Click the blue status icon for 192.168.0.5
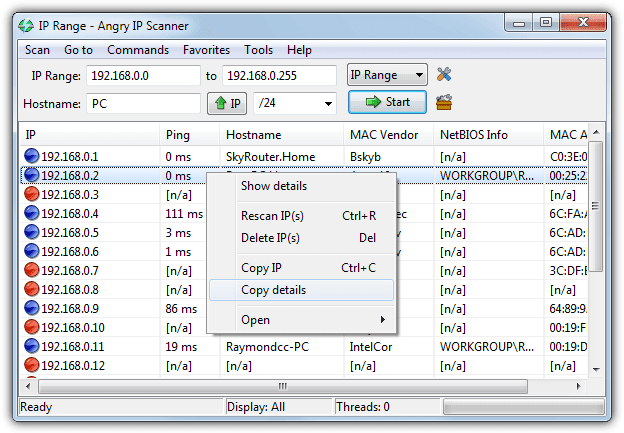The width and height of the screenshot is (624, 433). click(31, 232)
